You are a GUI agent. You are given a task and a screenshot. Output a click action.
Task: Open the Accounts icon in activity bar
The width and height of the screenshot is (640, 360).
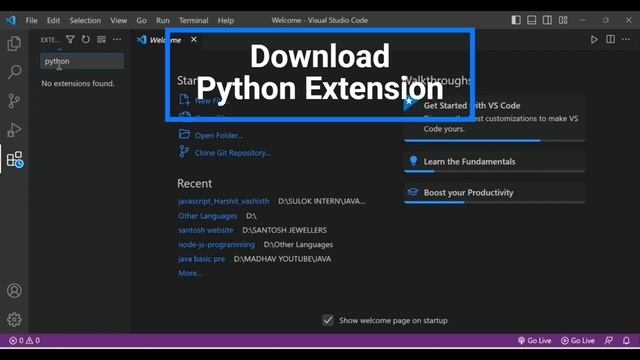(x=14, y=291)
